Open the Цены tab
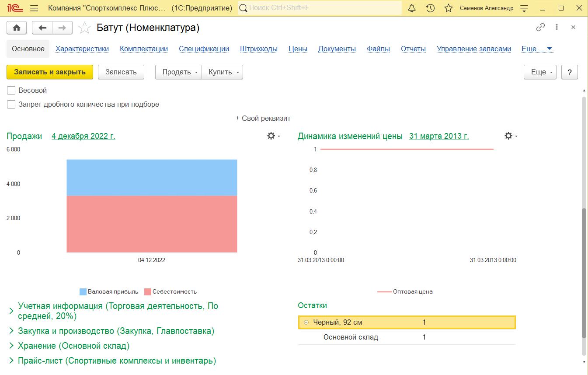This screenshot has height=375, width=588. [x=298, y=49]
